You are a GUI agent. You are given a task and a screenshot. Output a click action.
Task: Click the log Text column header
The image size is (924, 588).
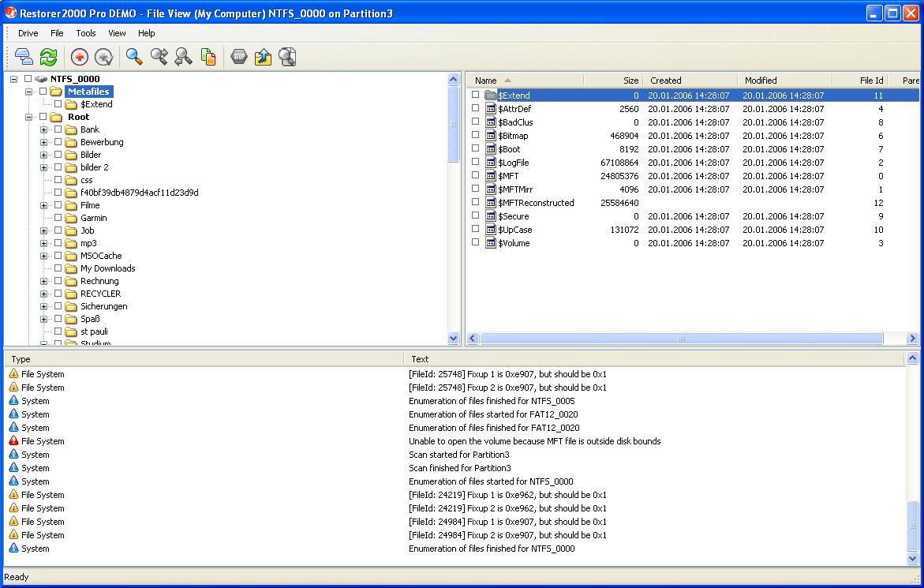655,359
